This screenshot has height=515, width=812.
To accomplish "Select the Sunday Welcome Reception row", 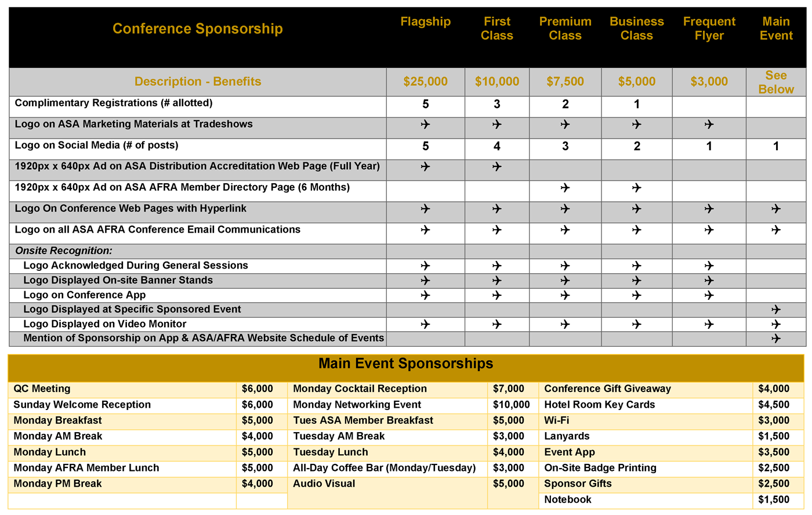I will [82, 405].
